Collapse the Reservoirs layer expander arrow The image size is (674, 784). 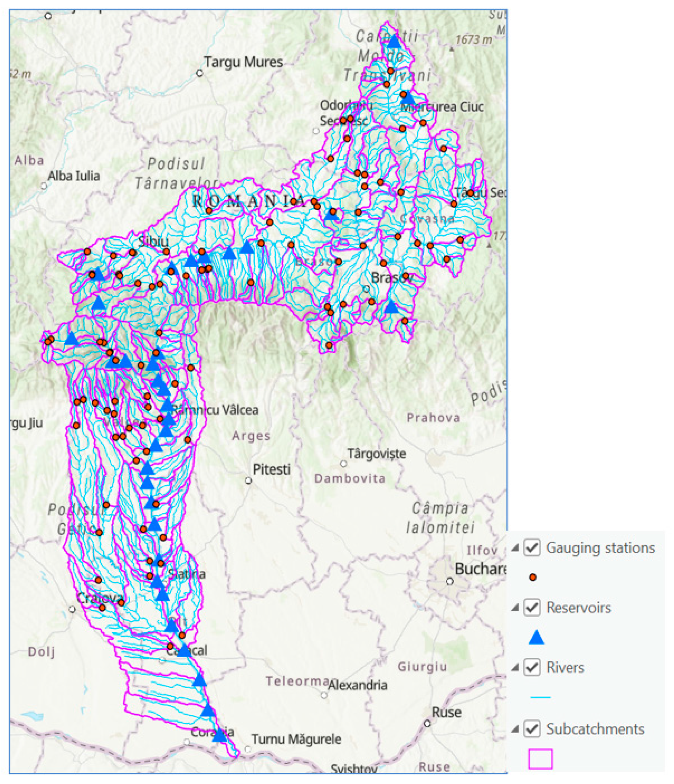coord(515,608)
